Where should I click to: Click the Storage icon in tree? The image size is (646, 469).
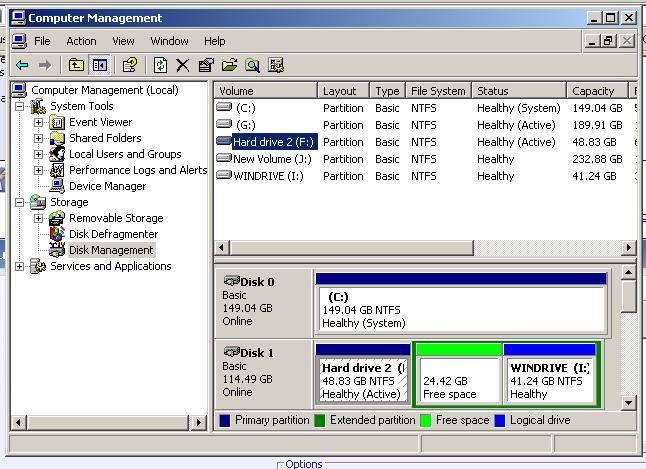click(x=38, y=202)
